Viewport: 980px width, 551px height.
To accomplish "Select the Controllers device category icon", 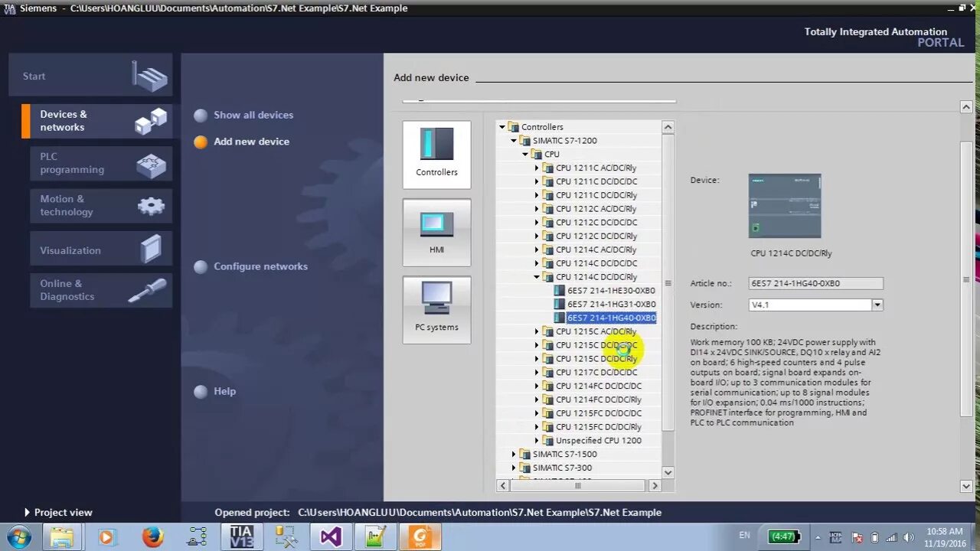I will 436,155.
